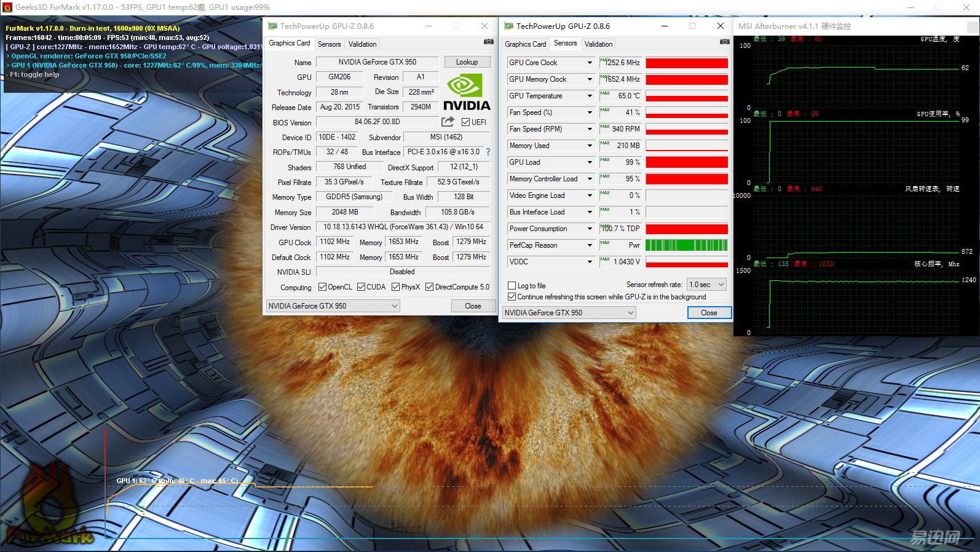Click the BIOS Version field 84.06.2F.00.8D
The width and height of the screenshot is (980, 552).
point(377,122)
